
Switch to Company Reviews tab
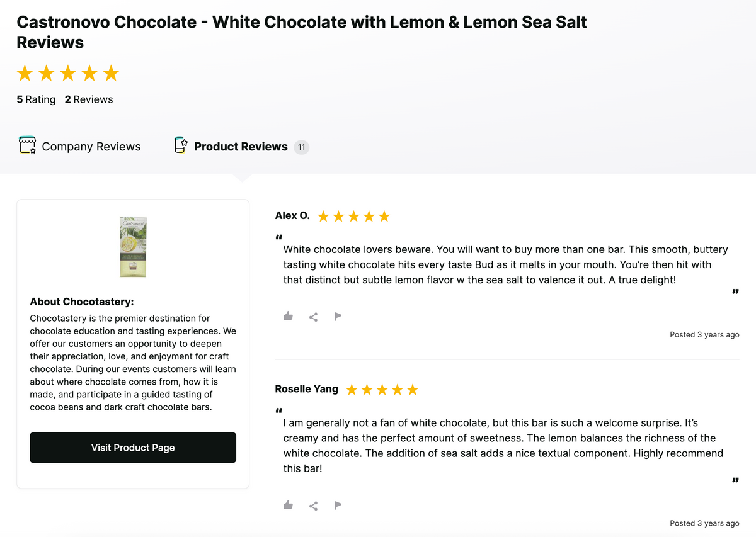point(91,147)
